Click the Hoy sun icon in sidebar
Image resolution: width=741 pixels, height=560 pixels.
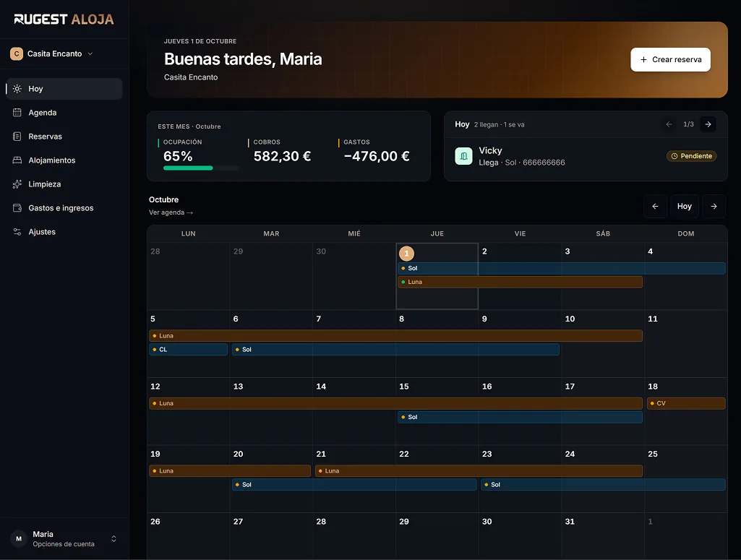pyautogui.click(x=17, y=89)
